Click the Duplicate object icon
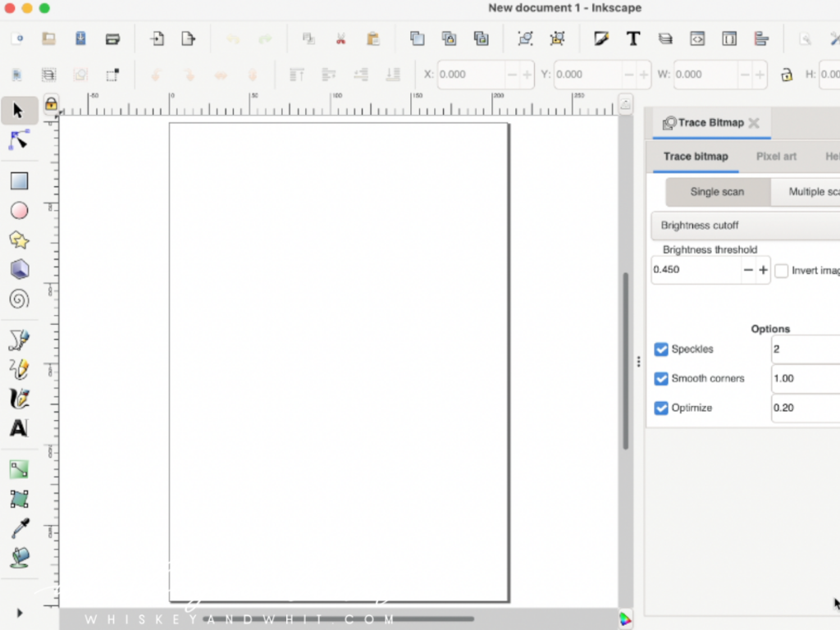 pyautogui.click(x=418, y=39)
